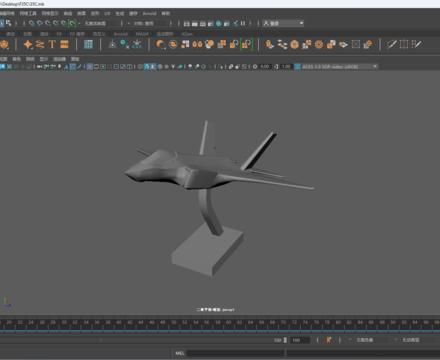Pause IPR with the status line pause icon

coord(243,23)
